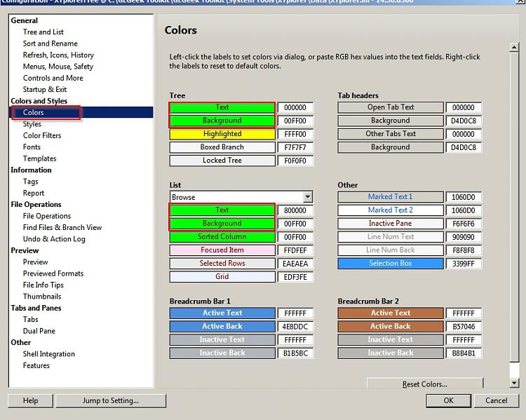526x420 pixels.
Task: Select Tree and List in the sidebar
Action: pos(43,32)
